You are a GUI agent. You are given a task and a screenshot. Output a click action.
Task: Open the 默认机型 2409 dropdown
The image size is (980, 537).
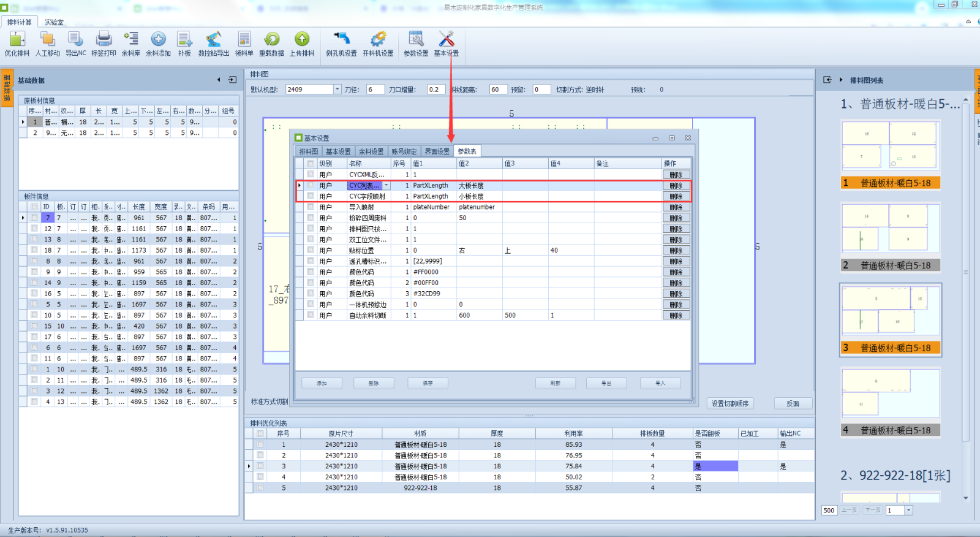pyautogui.click(x=337, y=89)
